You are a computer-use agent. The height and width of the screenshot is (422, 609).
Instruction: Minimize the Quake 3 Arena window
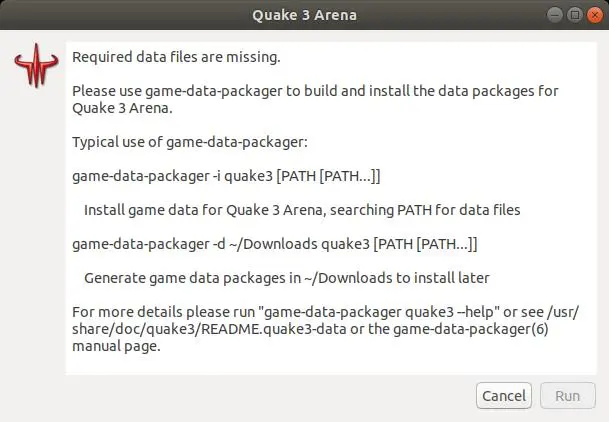click(x=556, y=15)
